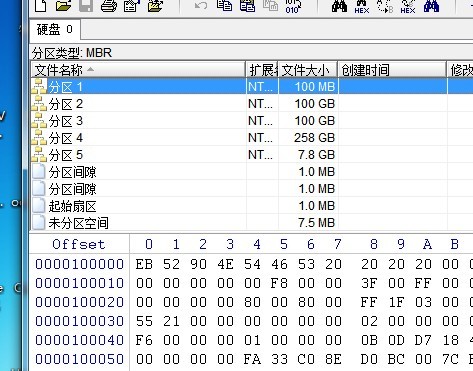The image size is (473, 371).
Task: Click the Undo arrow icon
Action: coord(201,6)
